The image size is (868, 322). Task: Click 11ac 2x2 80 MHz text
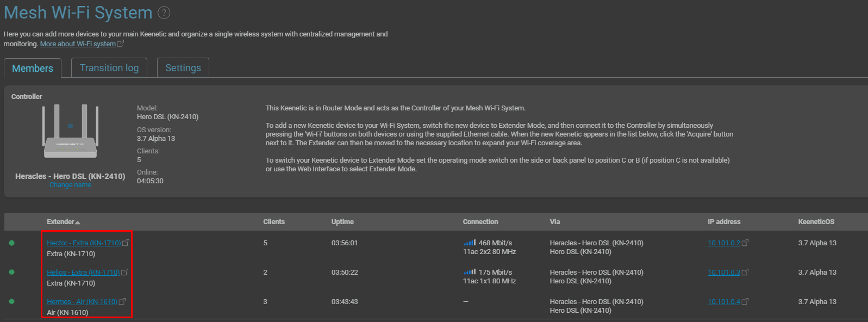[489, 252]
